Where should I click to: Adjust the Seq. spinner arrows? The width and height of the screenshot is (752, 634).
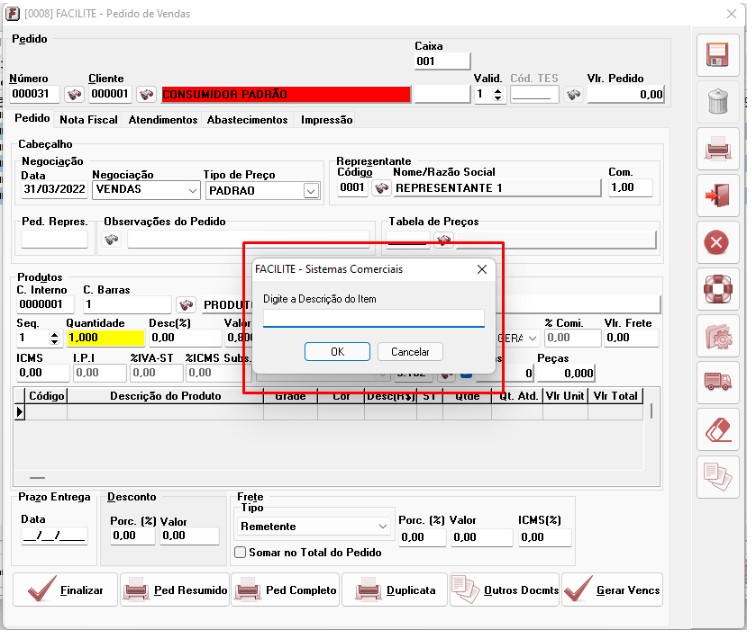(54, 338)
